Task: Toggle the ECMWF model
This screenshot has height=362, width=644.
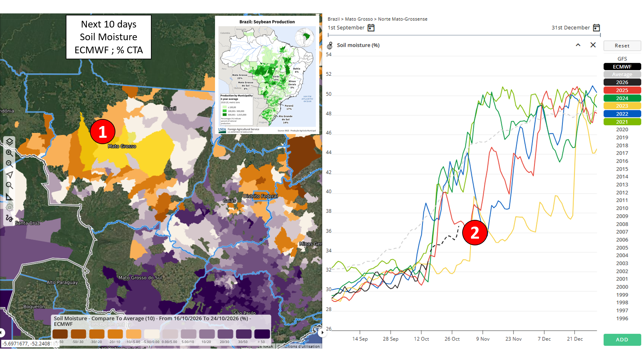Action: 622,67
